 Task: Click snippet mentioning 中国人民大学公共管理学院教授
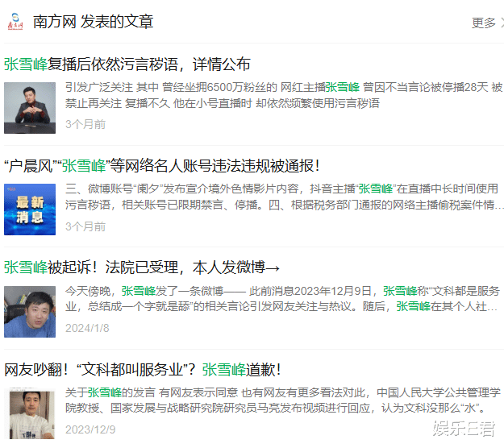[283, 400]
